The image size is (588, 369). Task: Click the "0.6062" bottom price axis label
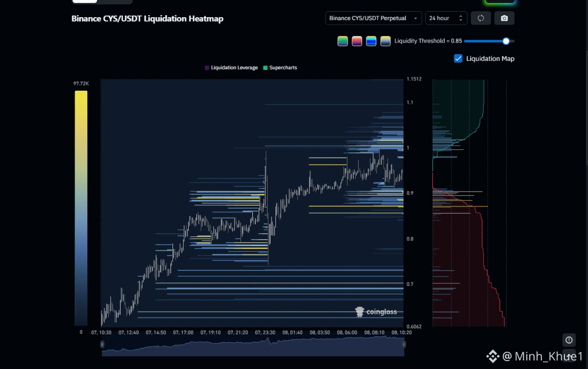415,326
